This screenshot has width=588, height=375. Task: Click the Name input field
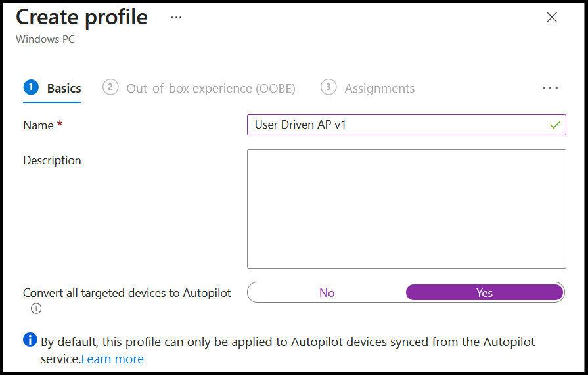[x=407, y=125]
